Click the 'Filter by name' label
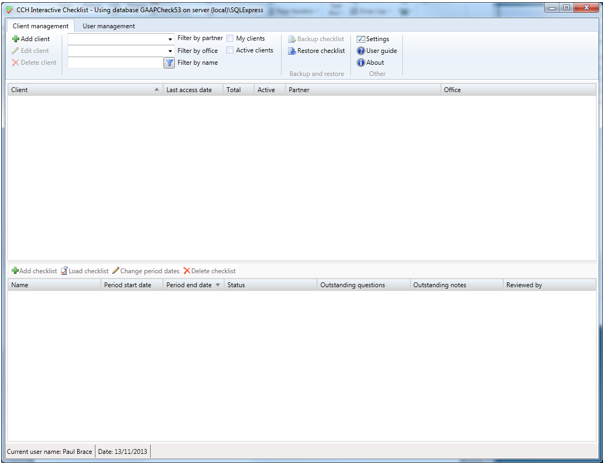Image resolution: width=606 pixels, height=464 pixels. pyautogui.click(x=197, y=63)
